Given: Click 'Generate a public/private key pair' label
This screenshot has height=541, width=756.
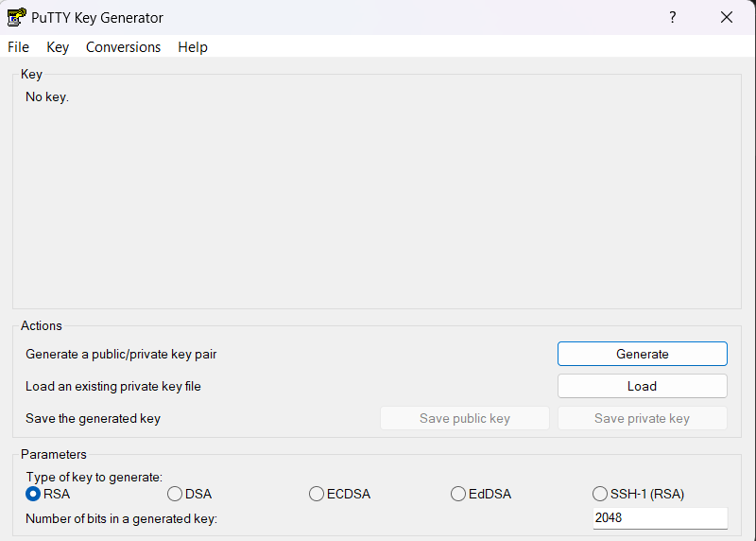Looking at the screenshot, I should (121, 355).
